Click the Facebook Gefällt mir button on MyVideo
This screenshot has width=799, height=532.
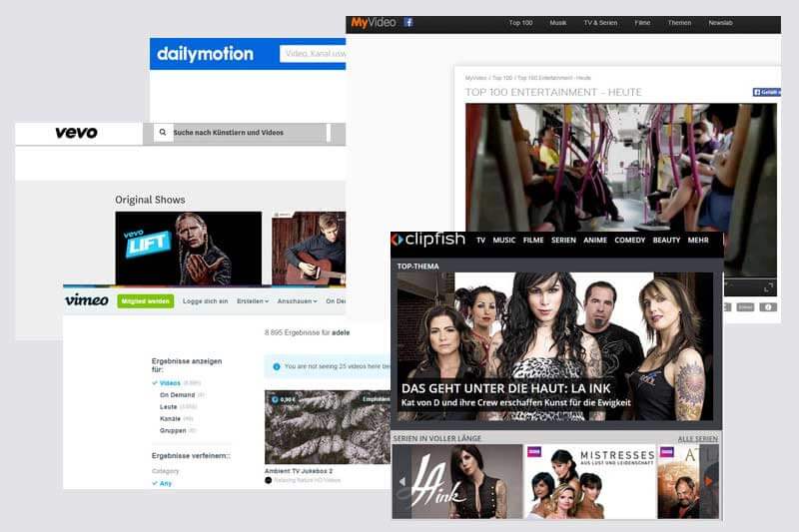[766, 92]
